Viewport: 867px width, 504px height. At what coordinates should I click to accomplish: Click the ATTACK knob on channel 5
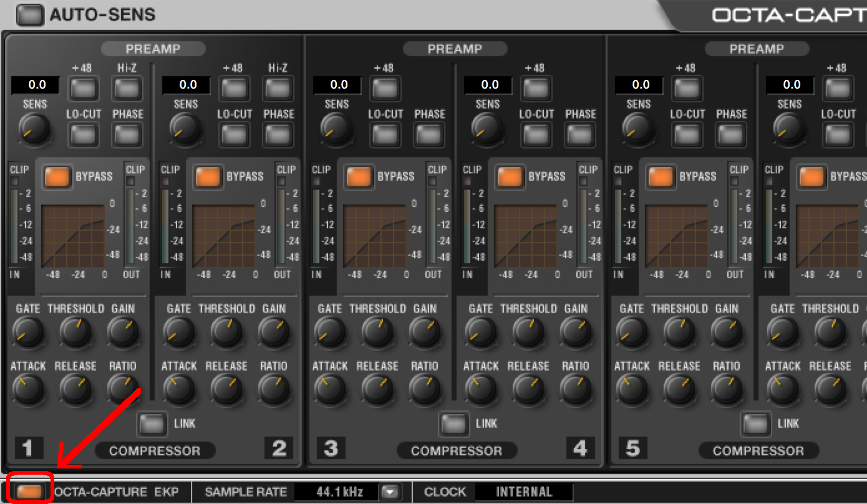(x=632, y=389)
